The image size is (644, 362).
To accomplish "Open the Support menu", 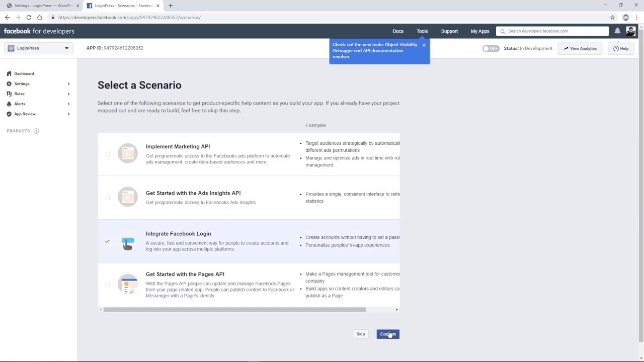I will [x=449, y=31].
